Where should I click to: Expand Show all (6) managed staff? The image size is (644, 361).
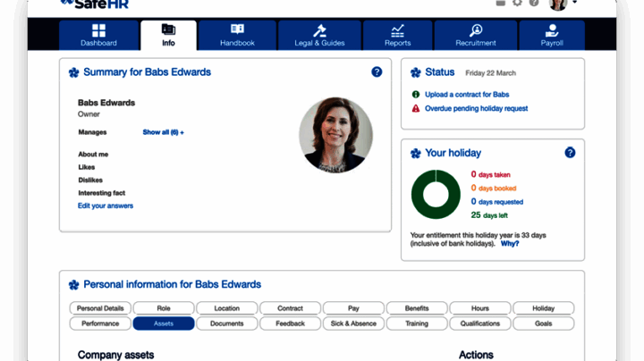[x=163, y=132]
